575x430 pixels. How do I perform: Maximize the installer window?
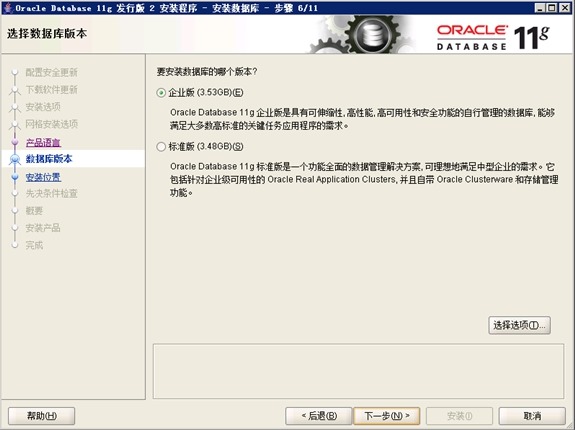click(552, 8)
